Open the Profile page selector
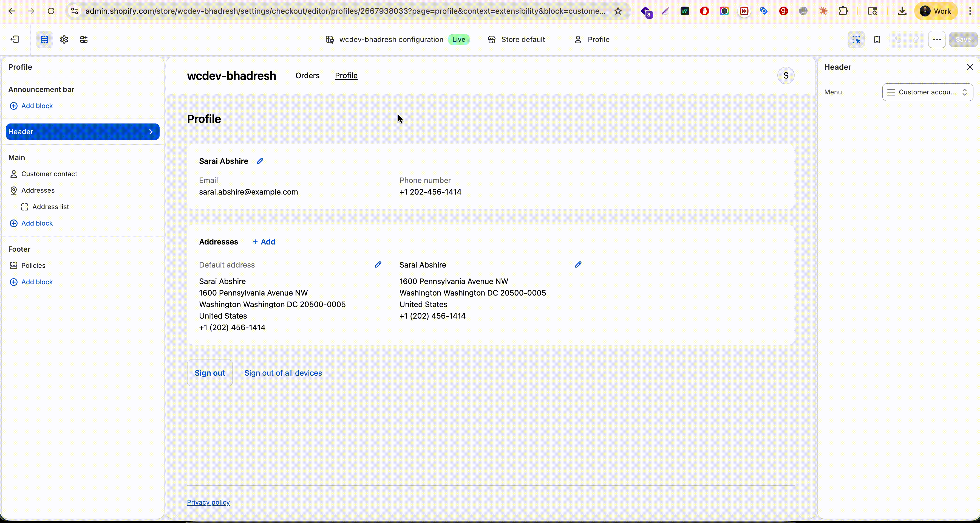Image resolution: width=980 pixels, height=523 pixels. click(592, 40)
